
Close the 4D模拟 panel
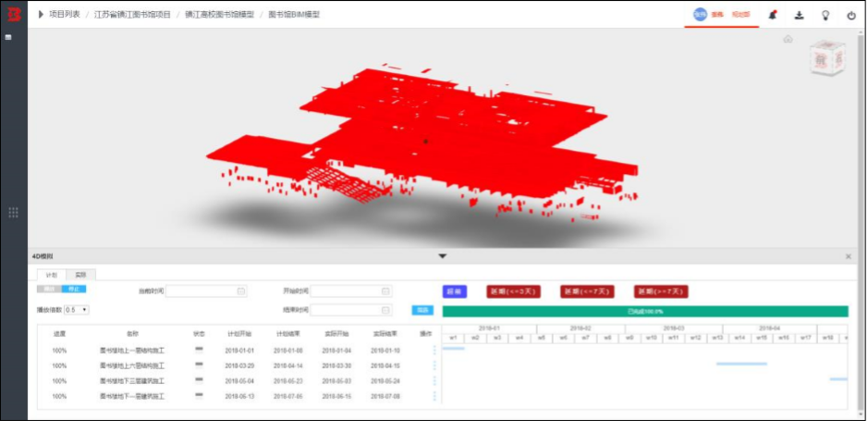[849, 256]
